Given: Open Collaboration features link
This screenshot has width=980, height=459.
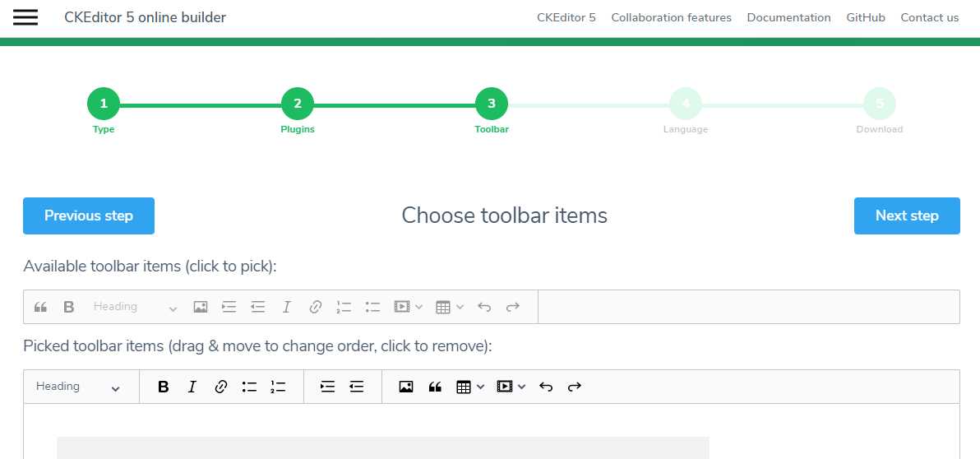Looking at the screenshot, I should tap(671, 17).
